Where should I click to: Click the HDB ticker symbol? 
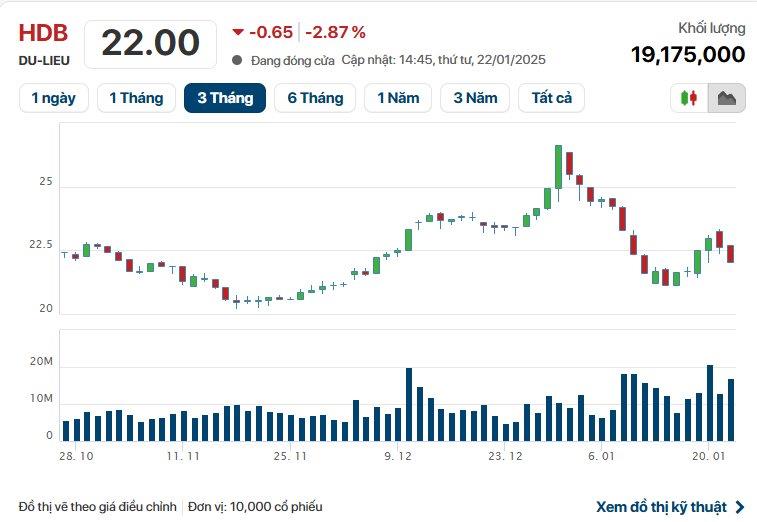43,33
